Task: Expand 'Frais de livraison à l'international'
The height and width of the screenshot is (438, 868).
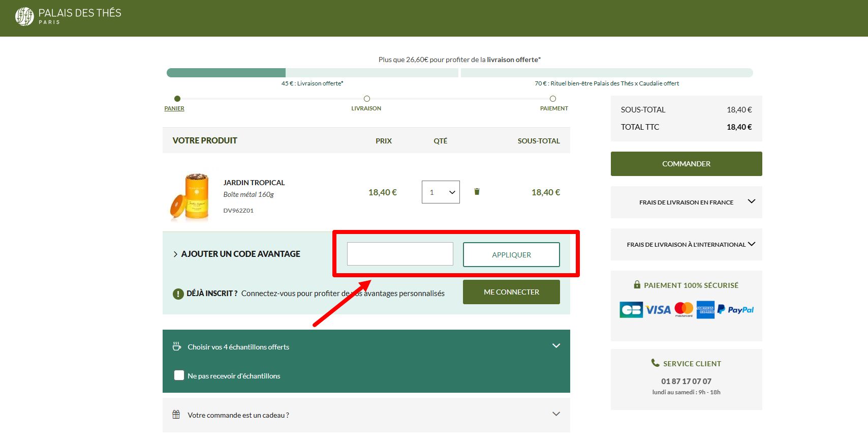Action: point(687,244)
